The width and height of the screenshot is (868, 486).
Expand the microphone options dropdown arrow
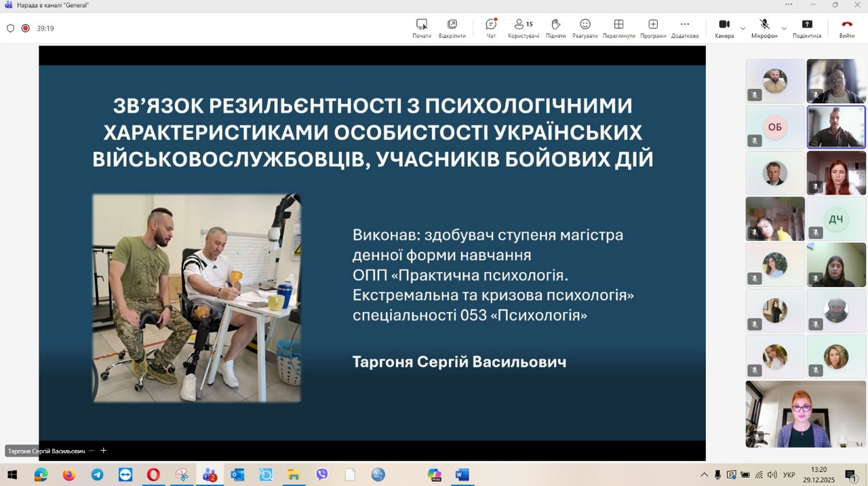pos(784,29)
